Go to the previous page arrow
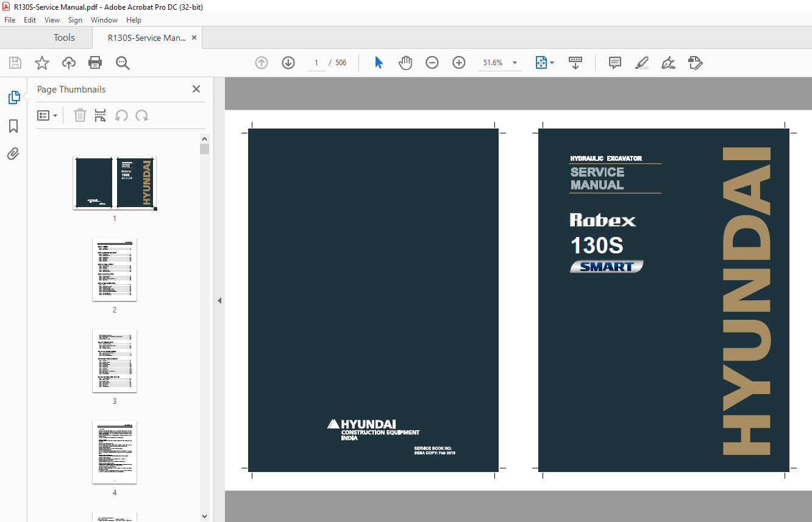The width and height of the screenshot is (812, 522). pos(262,63)
